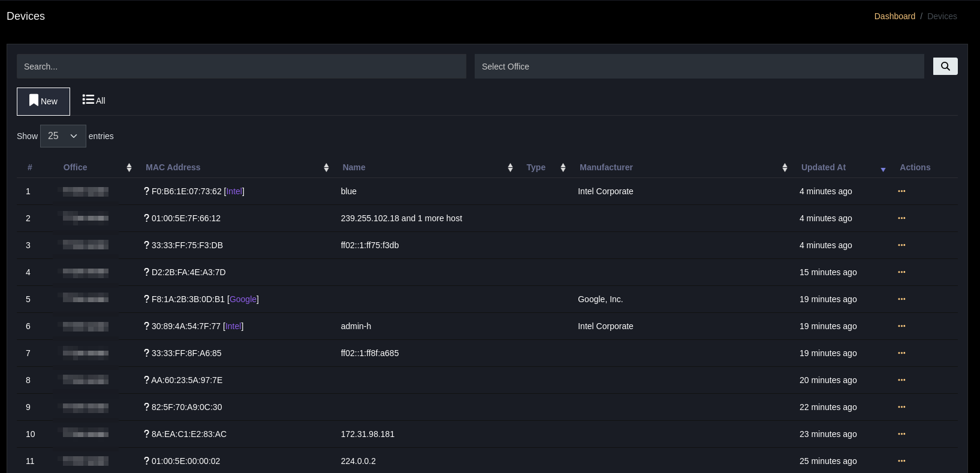Open actions ellipsis for admin-h device
The image size is (980, 473).
tap(901, 326)
